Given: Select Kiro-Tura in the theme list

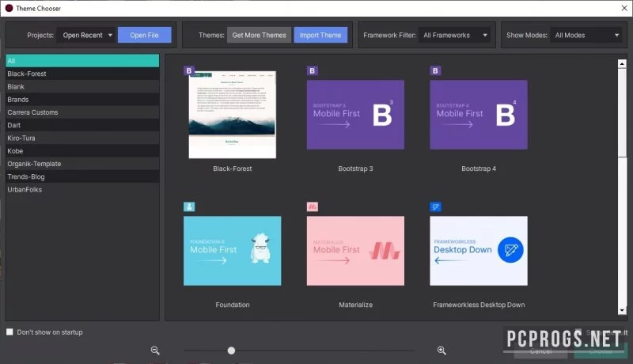Looking at the screenshot, I should [x=82, y=138].
